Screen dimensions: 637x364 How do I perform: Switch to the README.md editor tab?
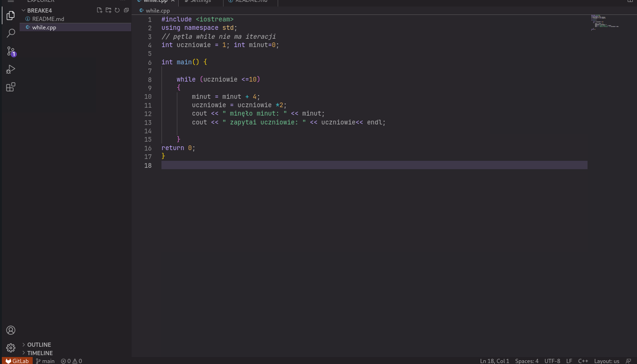pyautogui.click(x=251, y=1)
